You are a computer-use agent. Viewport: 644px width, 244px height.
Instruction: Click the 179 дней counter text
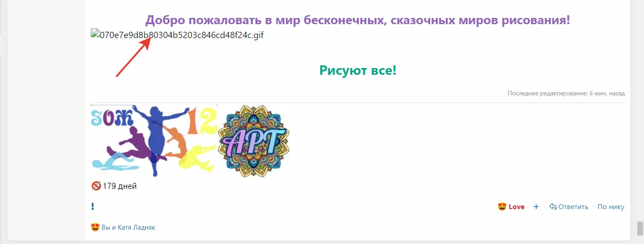click(119, 186)
